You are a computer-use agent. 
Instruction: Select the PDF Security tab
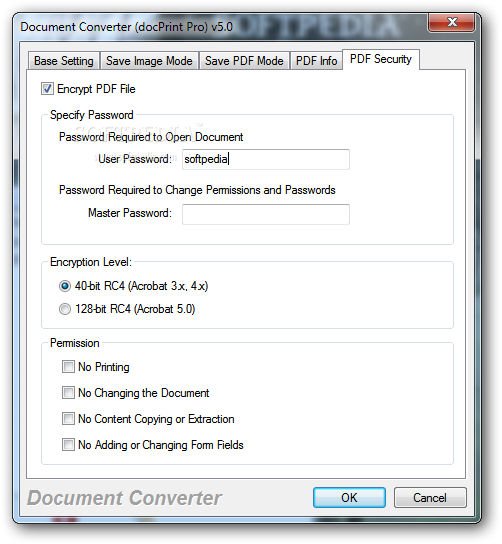(381, 59)
